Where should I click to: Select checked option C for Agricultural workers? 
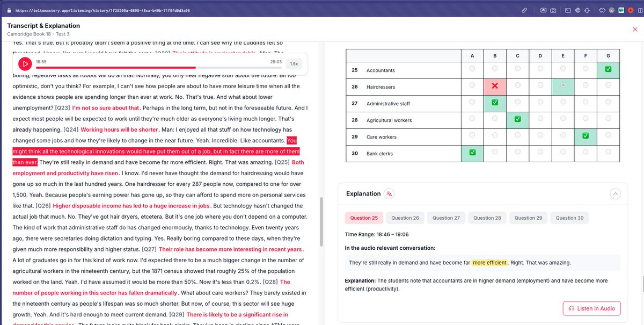tap(517, 119)
